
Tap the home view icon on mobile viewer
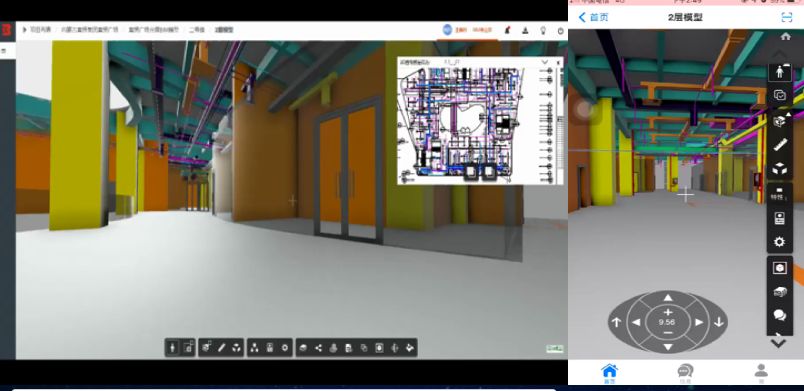(785, 36)
